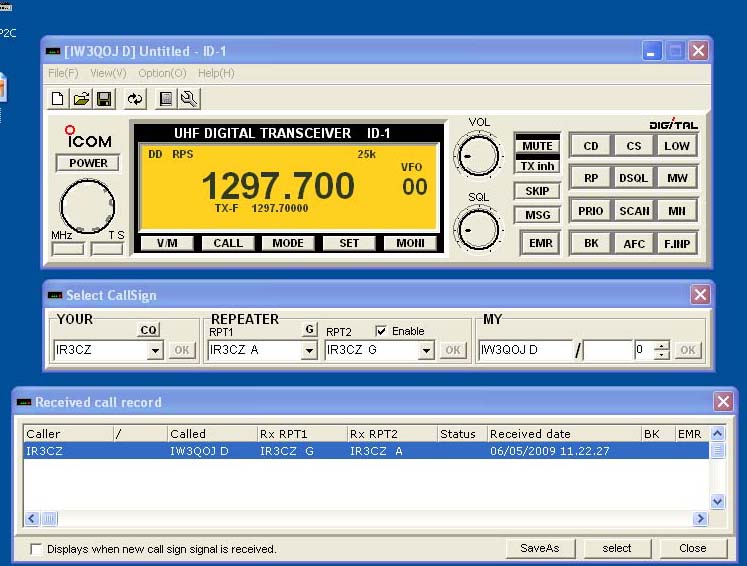747x566 pixels.
Task: Click the SCAN button
Action: tap(634, 211)
